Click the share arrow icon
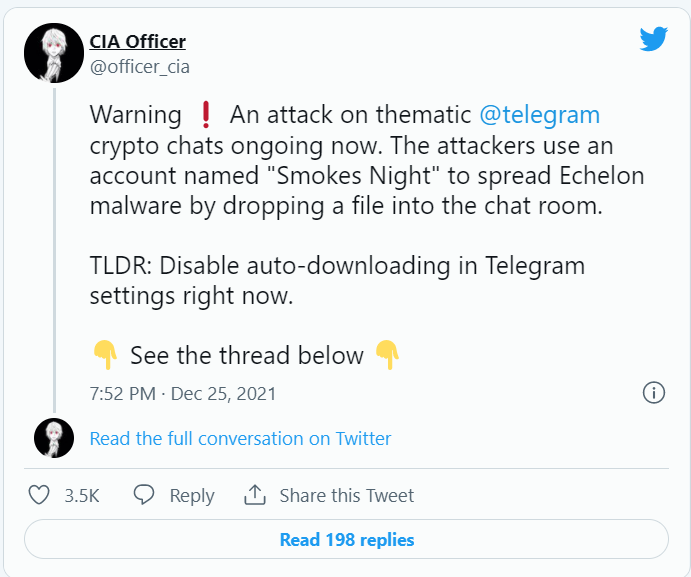Image resolution: width=691 pixels, height=577 pixels. 255,495
